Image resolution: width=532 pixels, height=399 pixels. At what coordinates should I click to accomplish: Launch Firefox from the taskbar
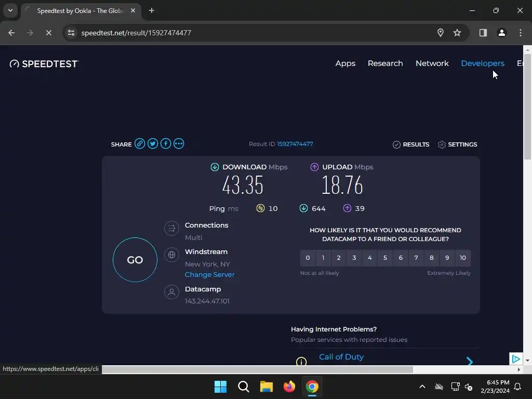[289, 387]
